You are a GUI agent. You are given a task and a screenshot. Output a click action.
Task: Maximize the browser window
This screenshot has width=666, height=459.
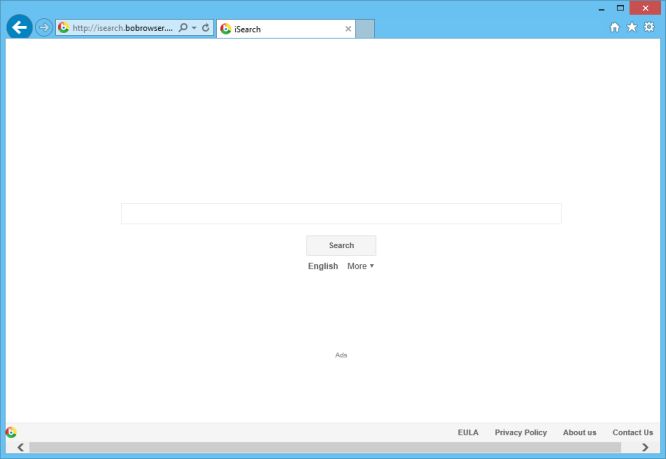coord(620,8)
